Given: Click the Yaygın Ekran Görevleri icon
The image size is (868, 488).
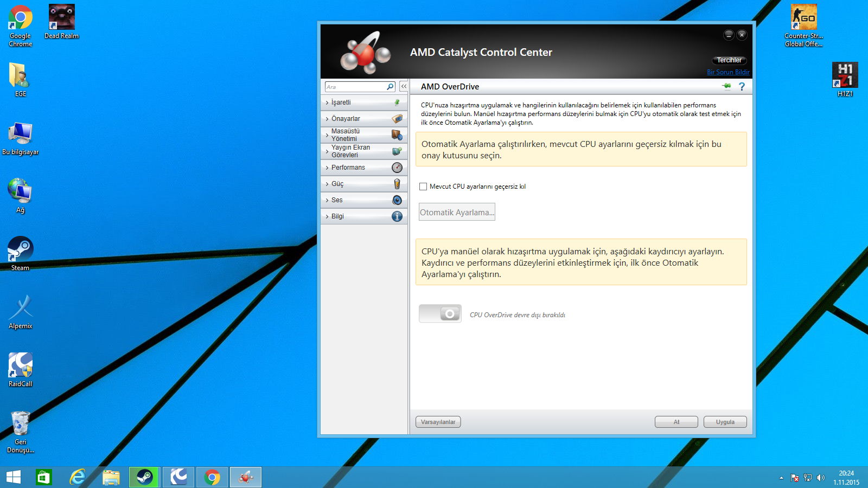Looking at the screenshot, I should (x=397, y=151).
